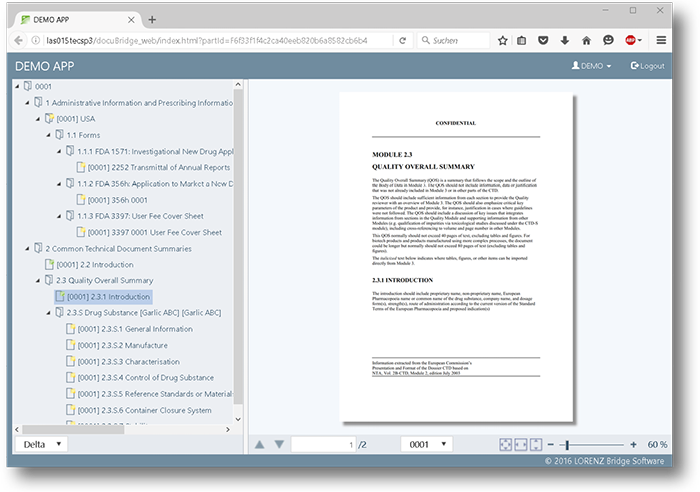Open the Delta view dropdown

[x=42, y=444]
